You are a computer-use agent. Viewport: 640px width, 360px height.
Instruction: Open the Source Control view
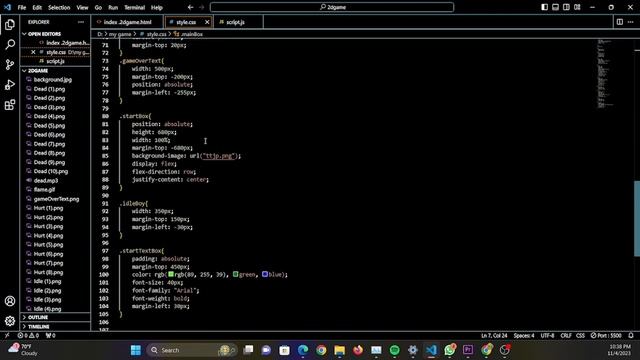[x=10, y=64]
